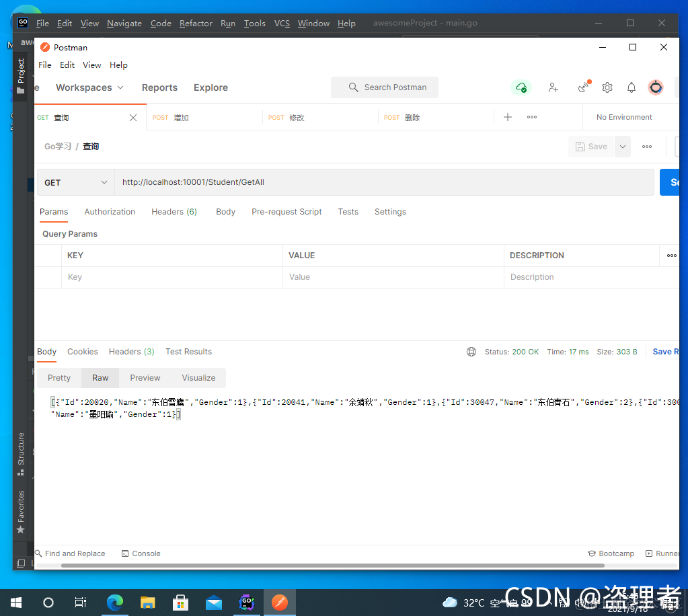Click the GoLand taskbar icon

[x=247, y=603]
